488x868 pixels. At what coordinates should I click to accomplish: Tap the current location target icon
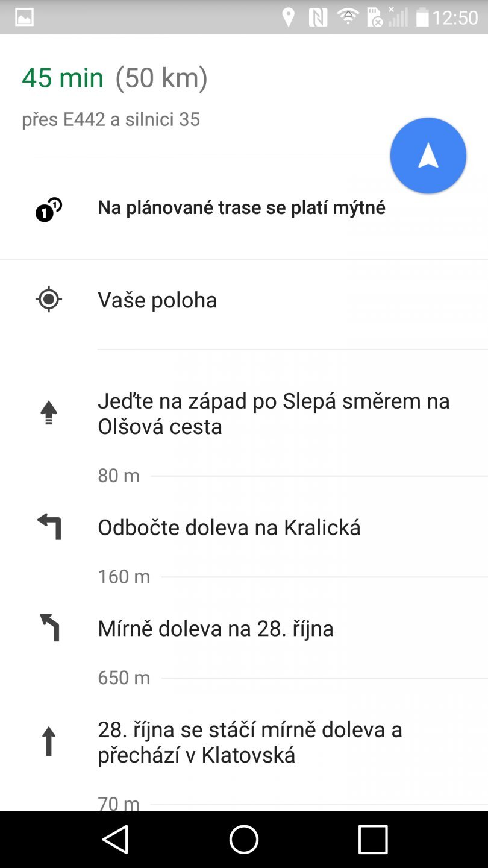[x=49, y=300]
